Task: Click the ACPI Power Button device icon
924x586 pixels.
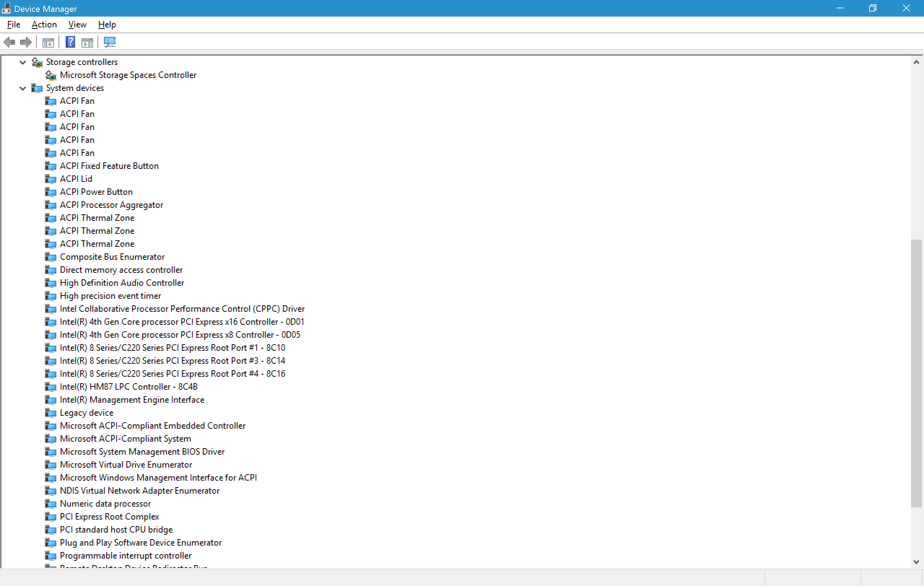Action: pyautogui.click(x=51, y=192)
